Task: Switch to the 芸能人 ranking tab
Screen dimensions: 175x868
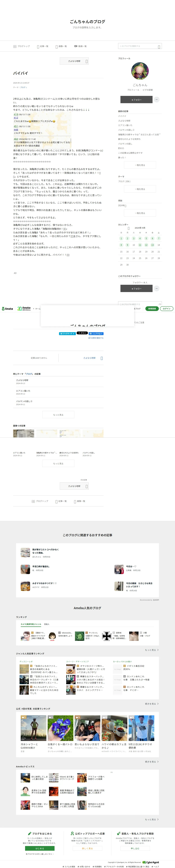Action: point(47,624)
